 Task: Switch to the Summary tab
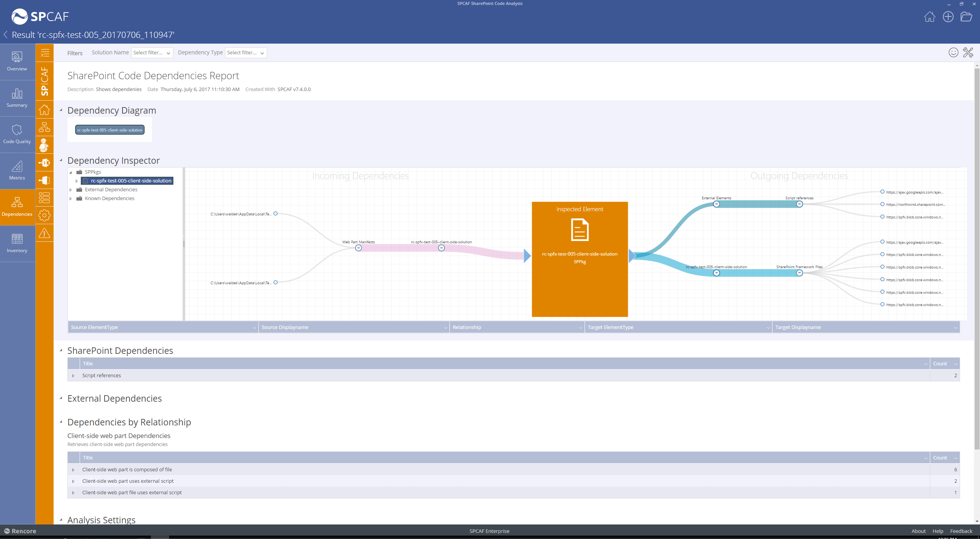17,98
